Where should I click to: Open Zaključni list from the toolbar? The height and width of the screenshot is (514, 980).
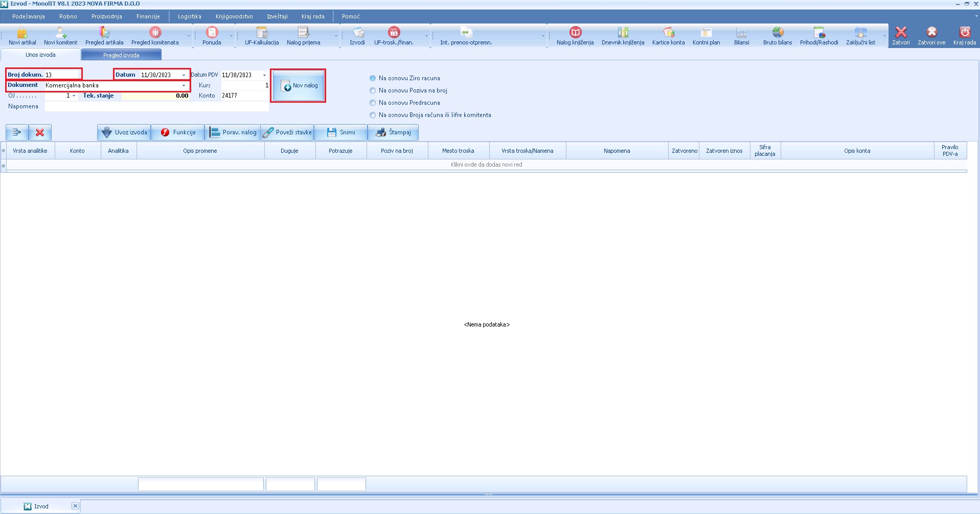point(860,36)
